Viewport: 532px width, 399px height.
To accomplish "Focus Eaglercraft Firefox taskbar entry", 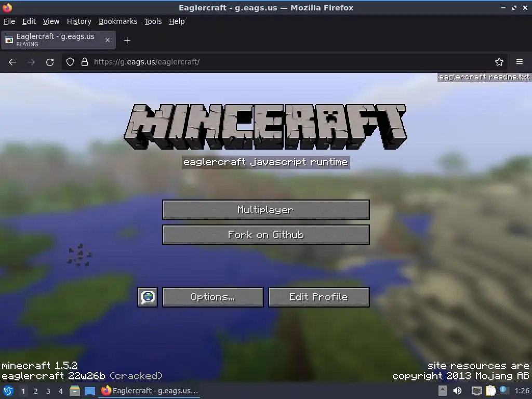I will pos(149,391).
